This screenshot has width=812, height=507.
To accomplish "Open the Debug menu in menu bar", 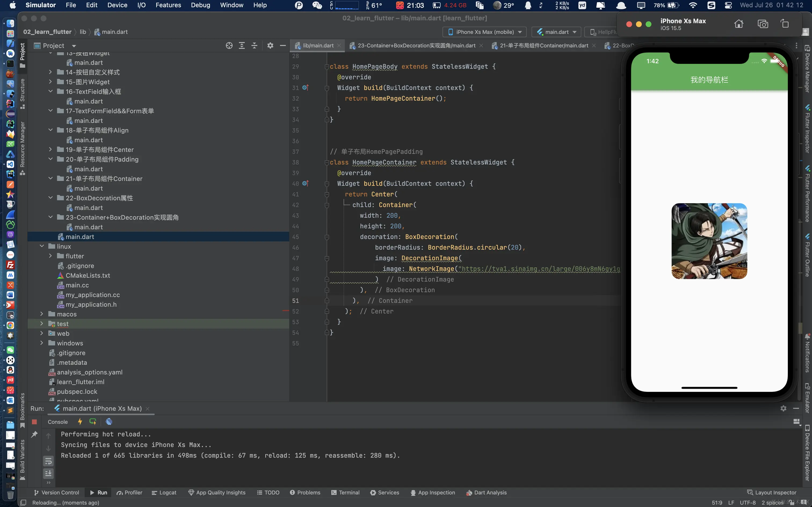I will [x=200, y=5].
